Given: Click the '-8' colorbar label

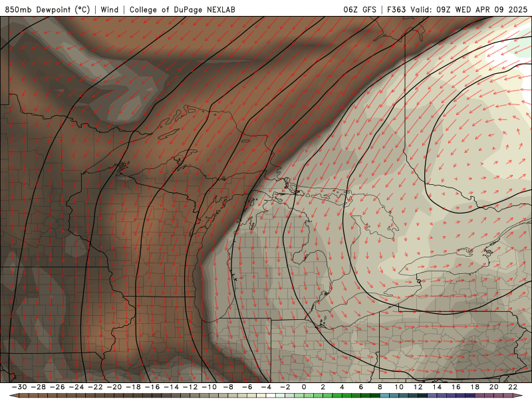Looking at the screenshot, I should pyautogui.click(x=228, y=387).
